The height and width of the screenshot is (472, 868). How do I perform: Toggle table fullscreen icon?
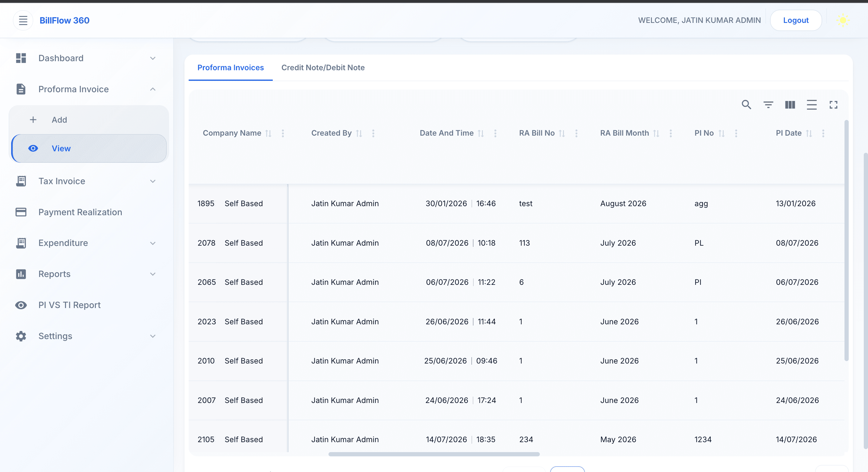(x=833, y=105)
